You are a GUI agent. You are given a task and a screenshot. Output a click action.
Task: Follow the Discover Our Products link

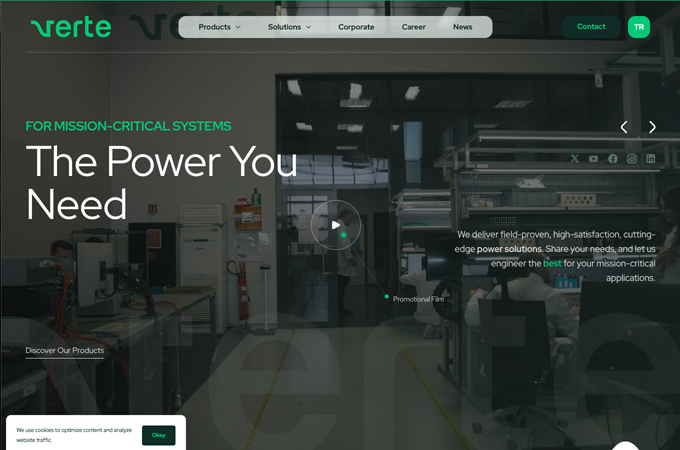pos(65,350)
